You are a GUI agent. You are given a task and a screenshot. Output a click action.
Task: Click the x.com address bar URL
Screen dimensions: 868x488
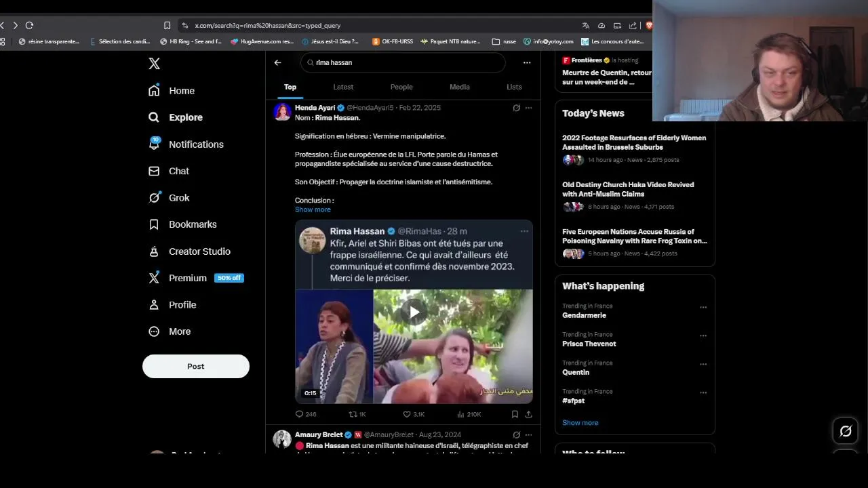pos(268,25)
